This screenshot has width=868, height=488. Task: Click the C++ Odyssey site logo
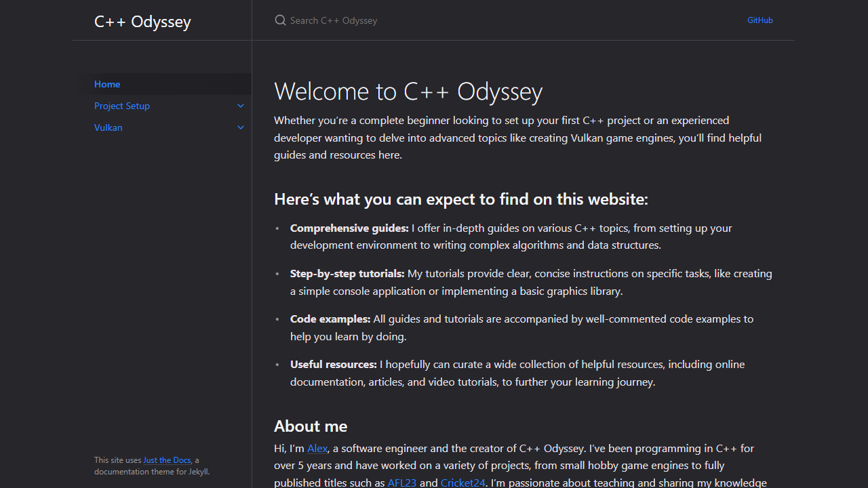click(x=142, y=21)
